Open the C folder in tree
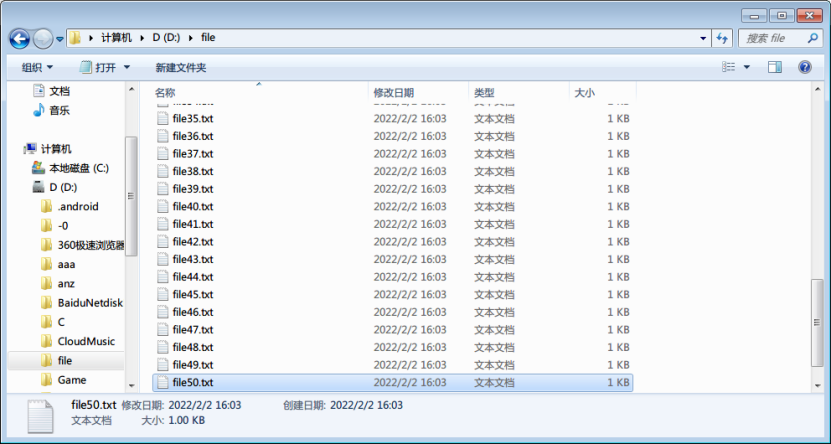The height and width of the screenshot is (444, 831). tap(61, 322)
